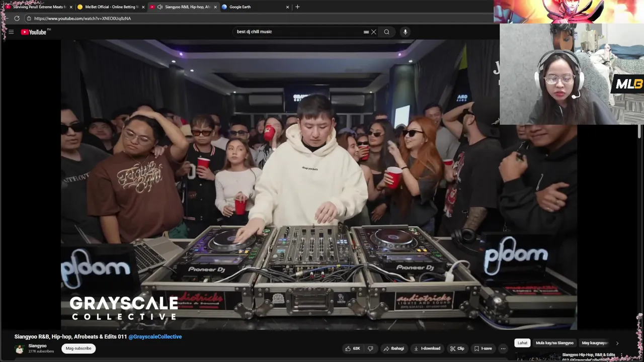
Task: Open the @GrayscaleCollective link in title
Action: pyautogui.click(x=155, y=337)
